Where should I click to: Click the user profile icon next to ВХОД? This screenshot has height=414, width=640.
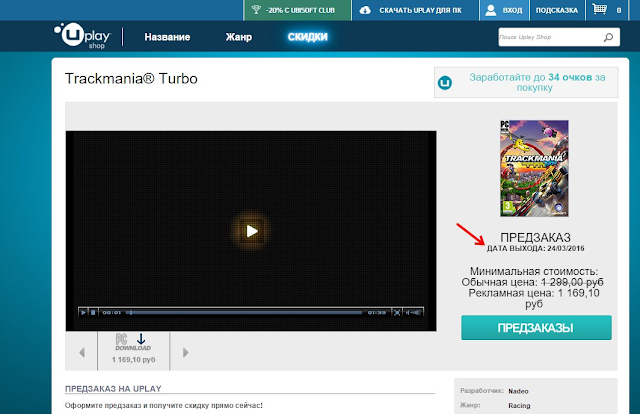click(491, 10)
